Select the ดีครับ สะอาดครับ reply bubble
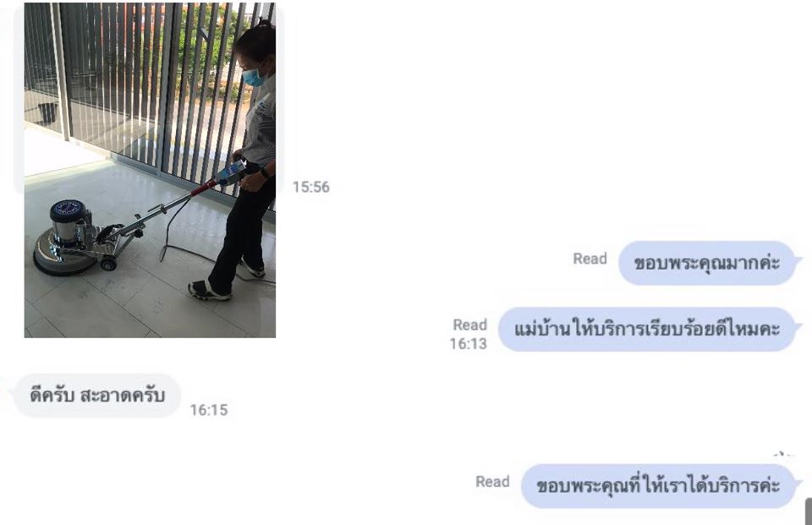The width and height of the screenshot is (812, 525). coord(97,396)
